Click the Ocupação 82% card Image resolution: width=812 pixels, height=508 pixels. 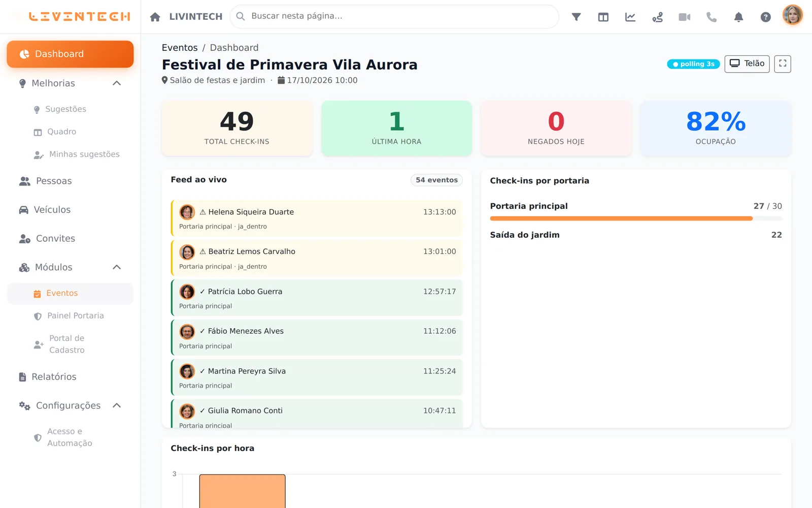click(x=716, y=129)
